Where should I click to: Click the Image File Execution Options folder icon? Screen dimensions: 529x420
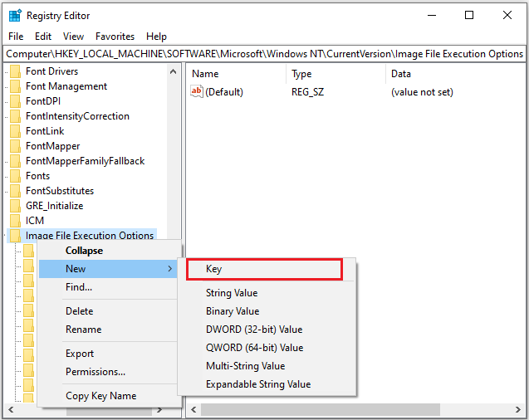pos(15,235)
